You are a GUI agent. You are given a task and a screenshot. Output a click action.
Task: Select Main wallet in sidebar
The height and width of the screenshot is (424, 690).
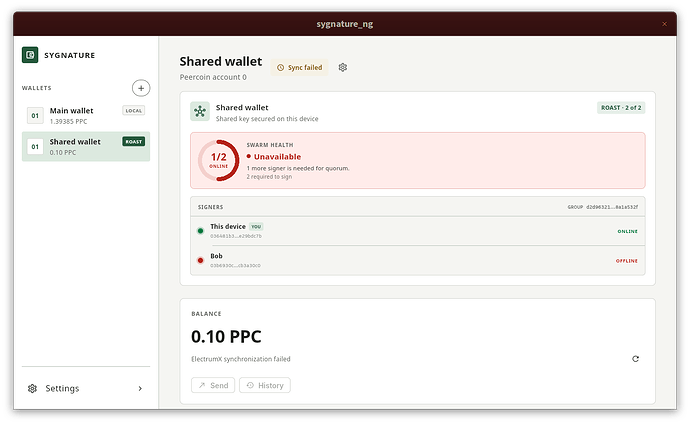[x=86, y=116]
